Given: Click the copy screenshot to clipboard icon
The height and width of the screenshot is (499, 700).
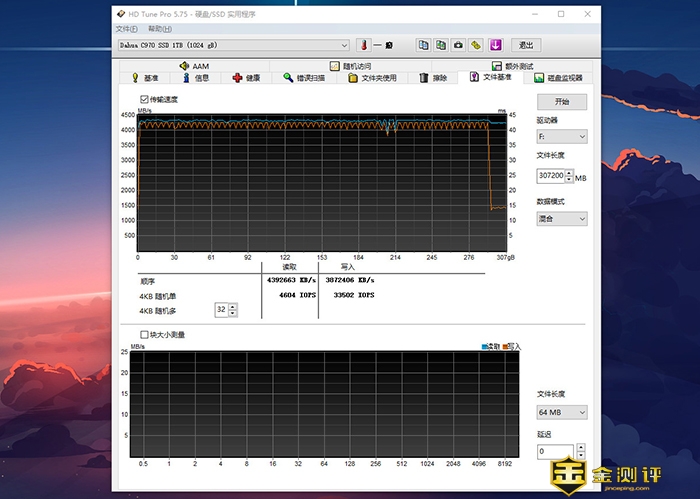Looking at the screenshot, I should point(441,45).
